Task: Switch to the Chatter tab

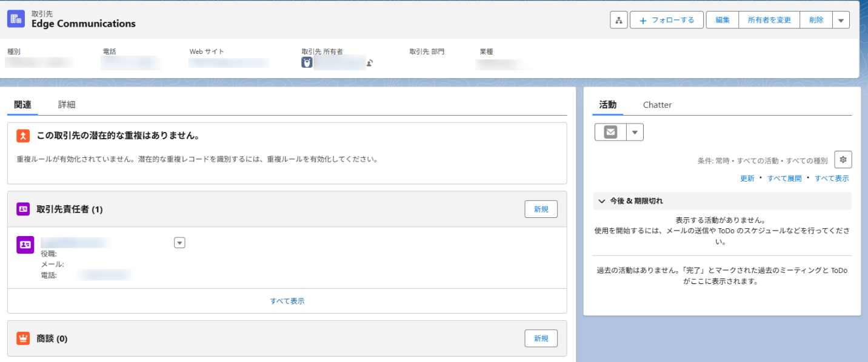Action: click(657, 104)
